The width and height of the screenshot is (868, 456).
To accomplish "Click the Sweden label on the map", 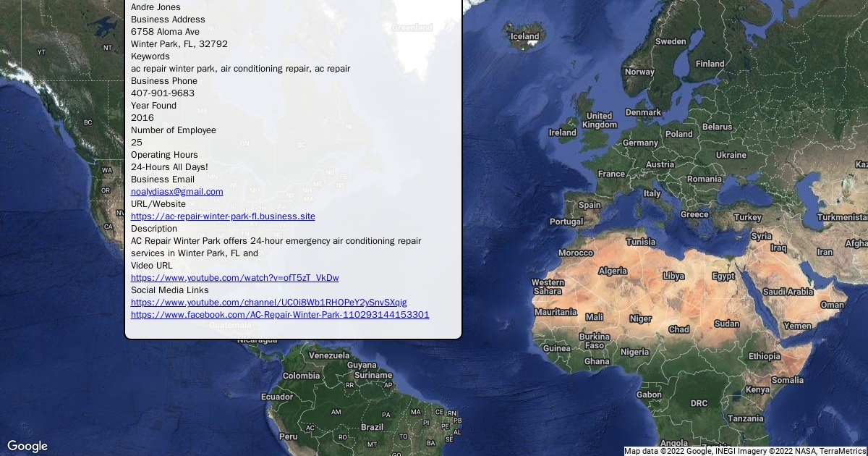I will click(671, 41).
